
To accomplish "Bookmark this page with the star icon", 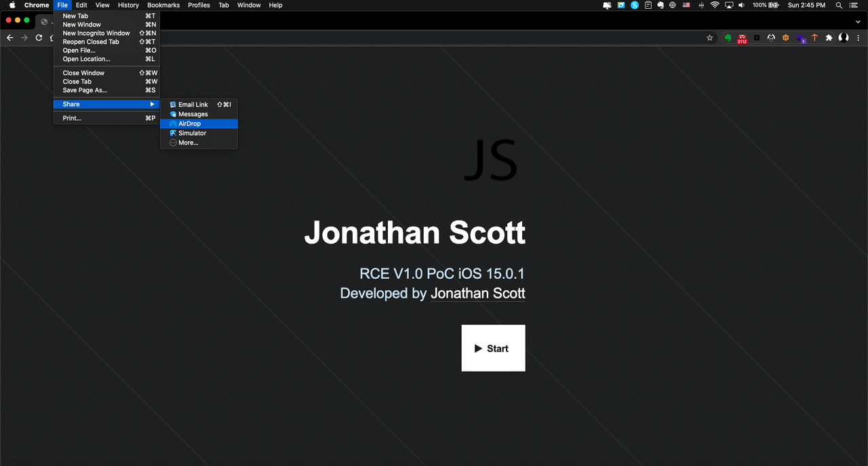I will [710, 38].
